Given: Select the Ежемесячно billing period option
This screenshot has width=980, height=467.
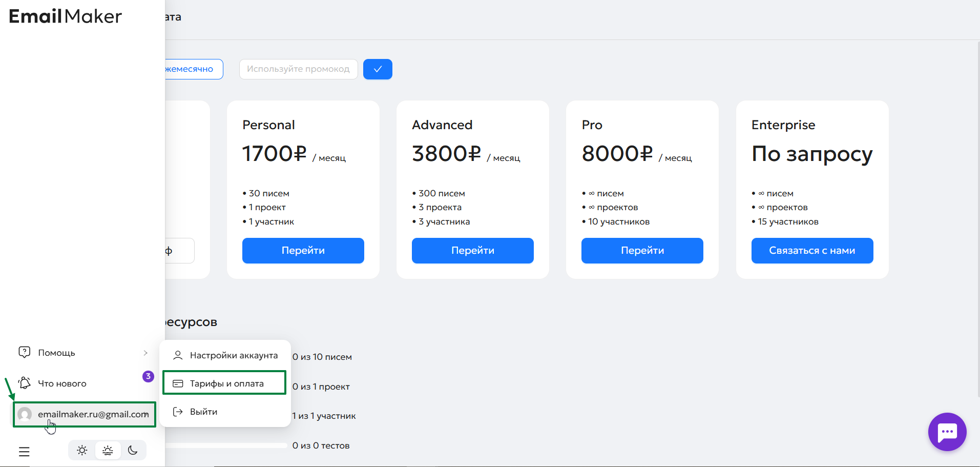Looking at the screenshot, I should click(x=193, y=69).
